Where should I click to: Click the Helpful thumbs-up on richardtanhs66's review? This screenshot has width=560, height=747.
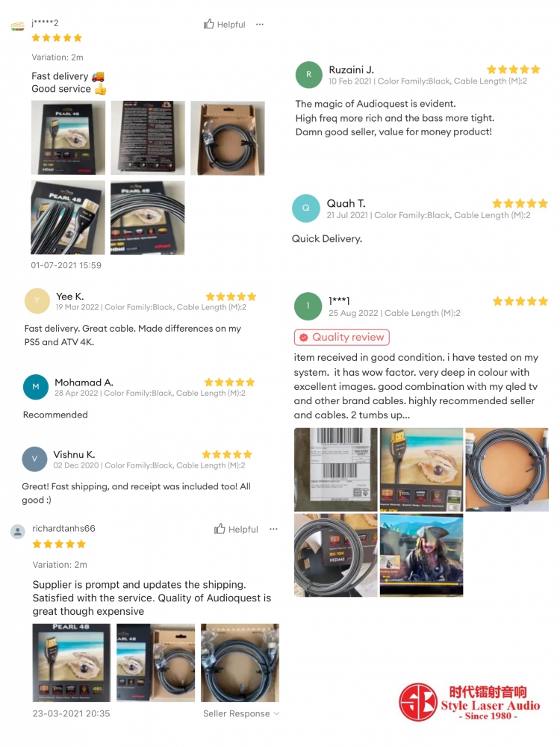[x=236, y=529]
